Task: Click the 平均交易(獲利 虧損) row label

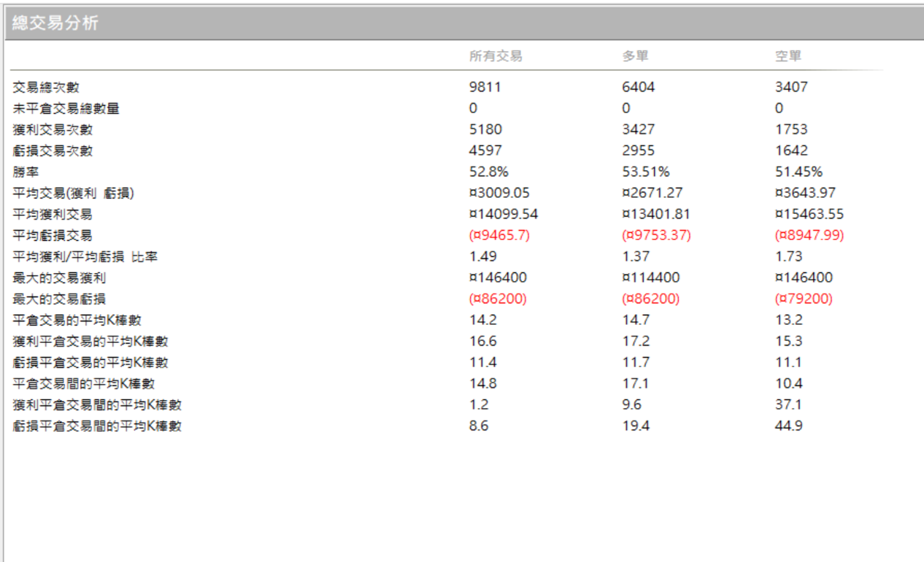Action: (x=73, y=193)
